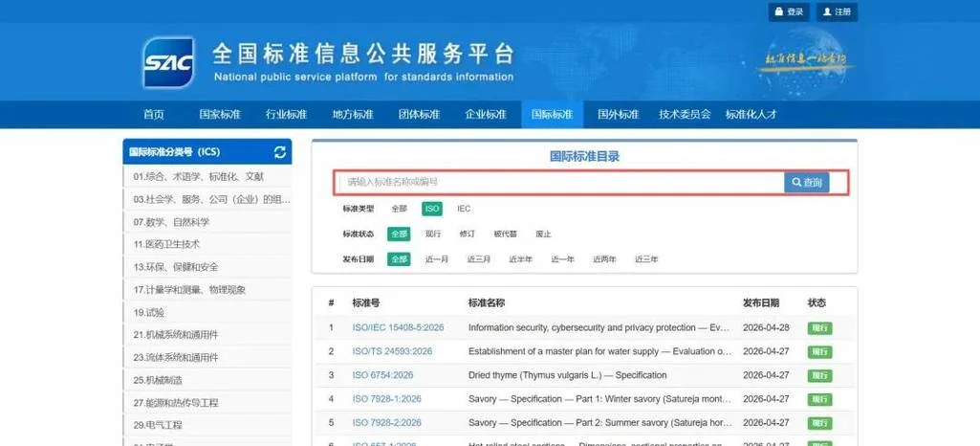The width and height of the screenshot is (980, 446).
Task: Open the 地方标准 menu item
Action: coord(353,115)
